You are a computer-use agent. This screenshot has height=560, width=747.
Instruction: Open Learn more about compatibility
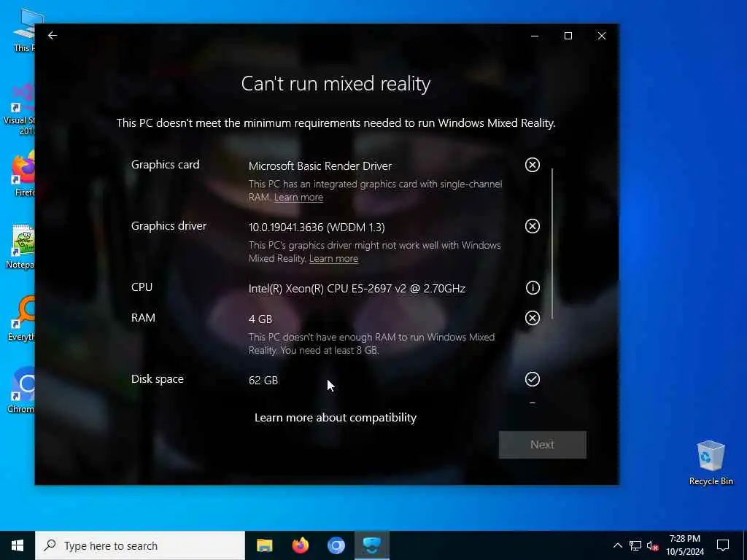tap(336, 418)
